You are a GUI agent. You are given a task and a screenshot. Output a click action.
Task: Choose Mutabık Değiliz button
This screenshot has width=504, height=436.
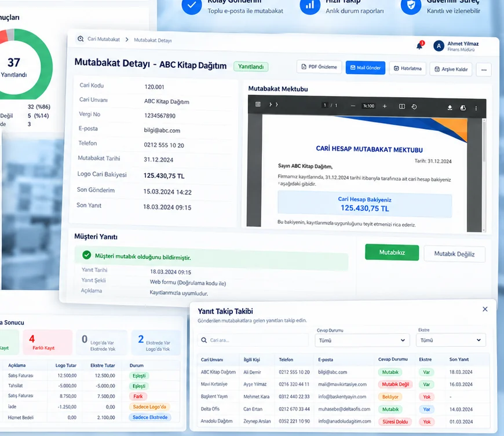[x=454, y=254]
